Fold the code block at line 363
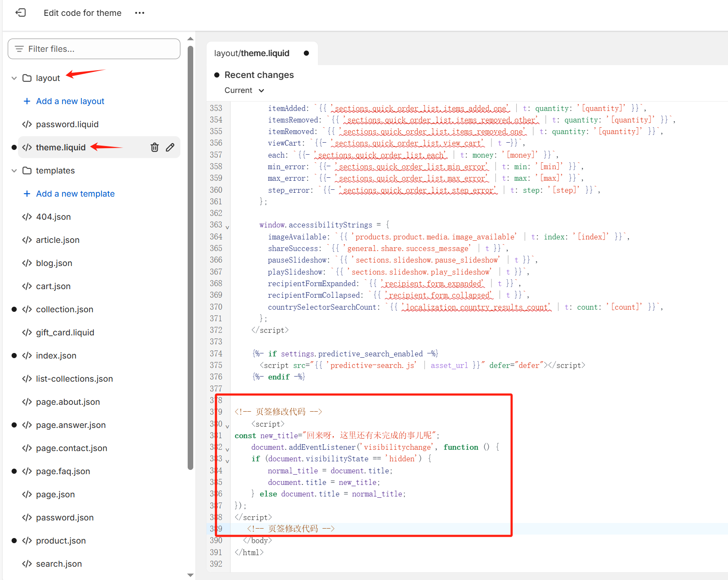Image resolution: width=728 pixels, height=580 pixels. 227,227
